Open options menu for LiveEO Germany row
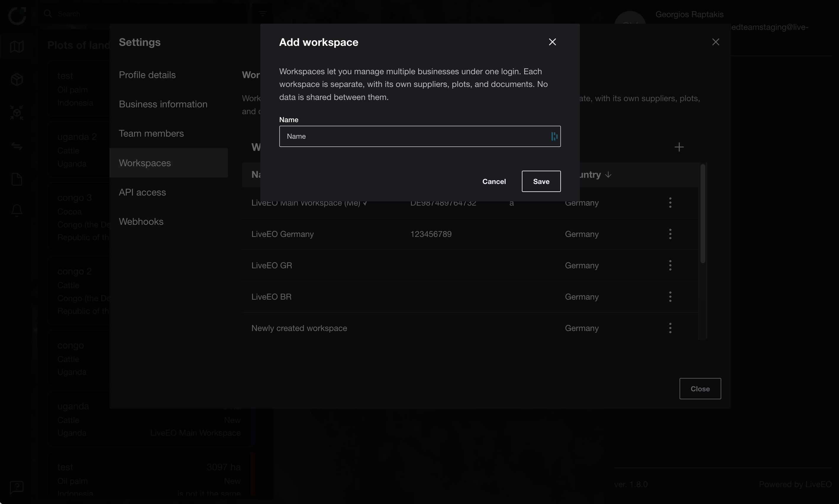This screenshot has width=839, height=504. [x=670, y=234]
